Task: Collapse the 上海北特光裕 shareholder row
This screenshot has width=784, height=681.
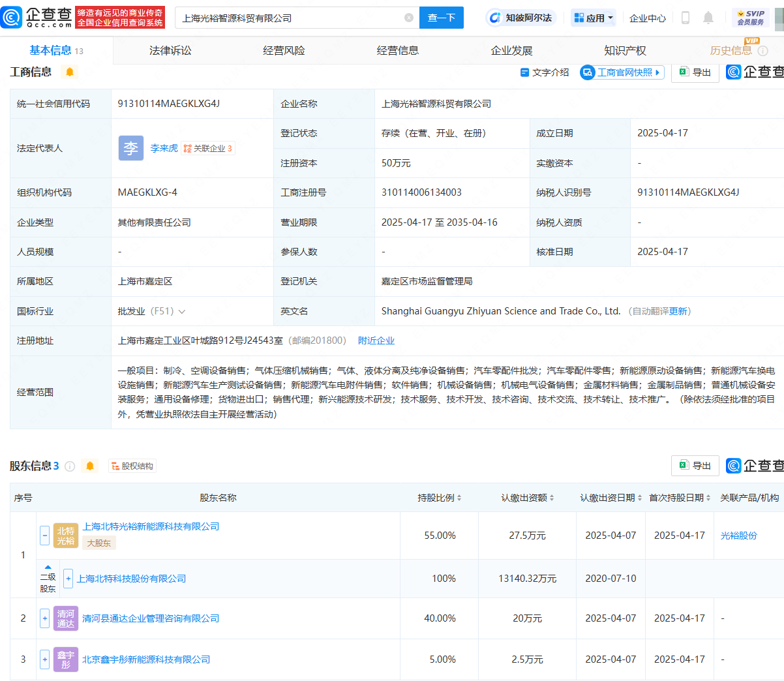Action: coord(44,536)
